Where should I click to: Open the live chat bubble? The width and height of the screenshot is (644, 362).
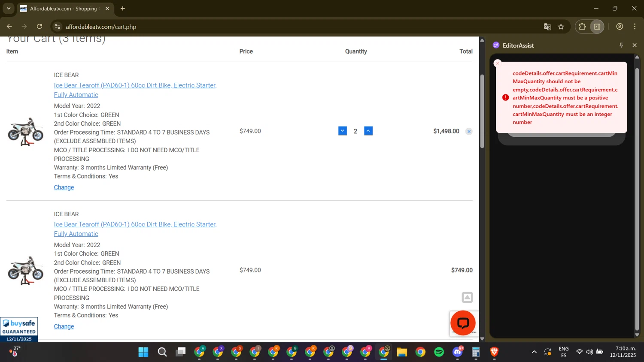(463, 323)
